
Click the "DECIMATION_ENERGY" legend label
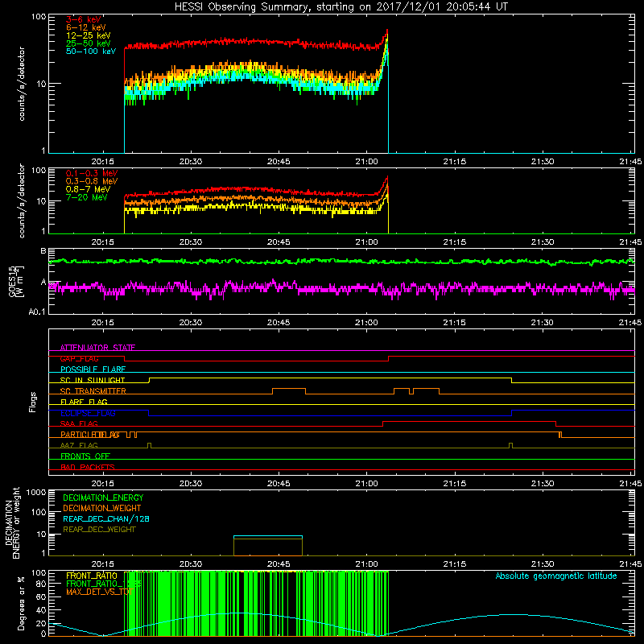[x=103, y=497]
